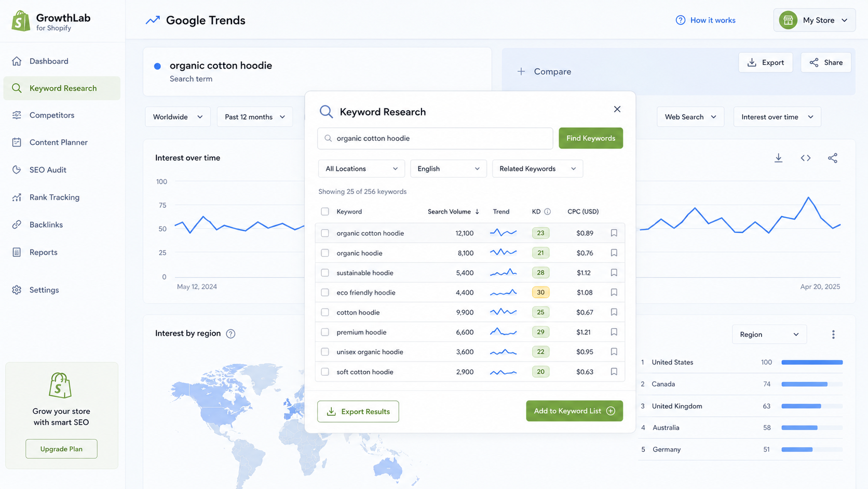868x489 pixels.
Task: Open Backlinks in the sidebar
Action: [62, 224]
